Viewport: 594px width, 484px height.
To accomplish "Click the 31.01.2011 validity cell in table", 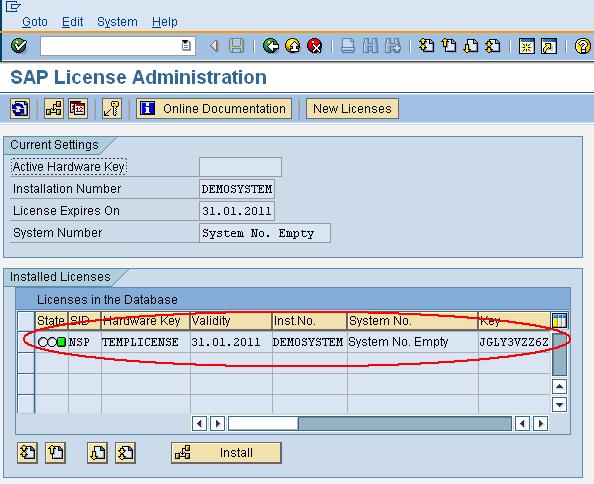I will [x=231, y=342].
